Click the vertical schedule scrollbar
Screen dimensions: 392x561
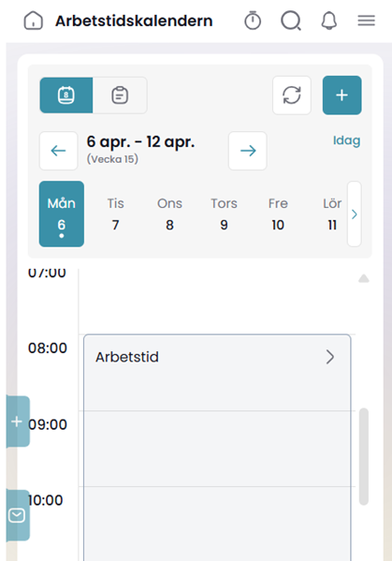[x=364, y=456]
